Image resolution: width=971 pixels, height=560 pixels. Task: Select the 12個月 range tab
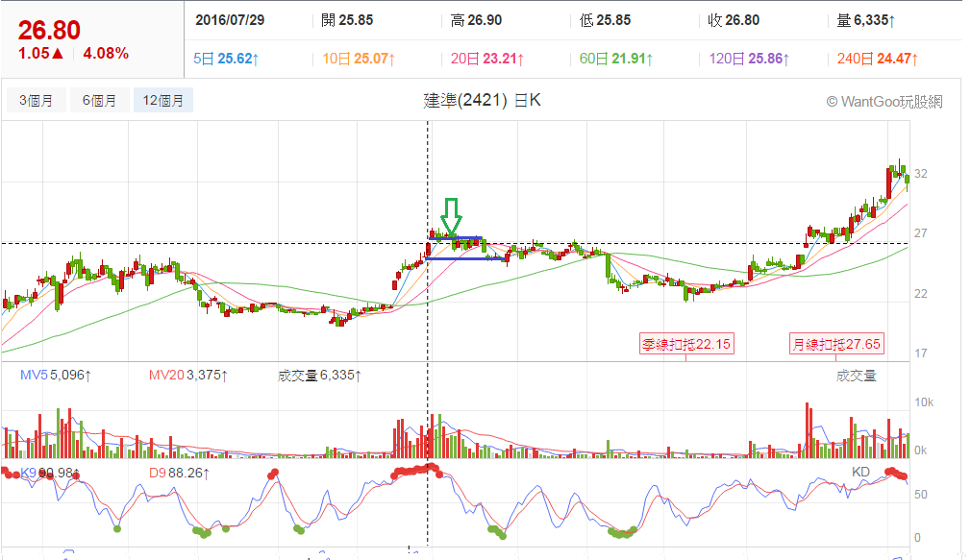coord(162,100)
